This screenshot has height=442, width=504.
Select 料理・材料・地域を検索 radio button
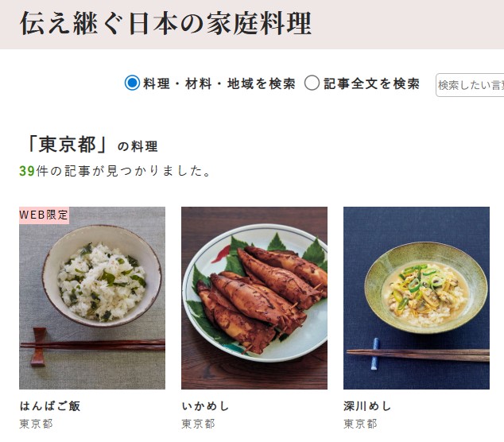tap(132, 83)
